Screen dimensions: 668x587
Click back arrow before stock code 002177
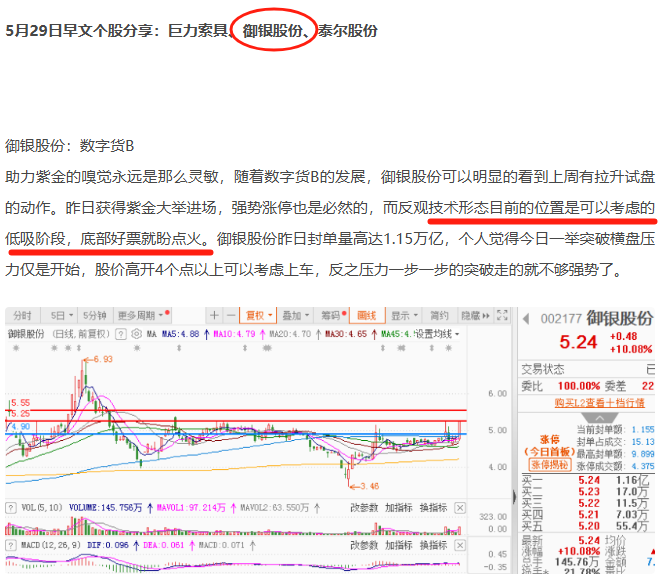pos(527,319)
